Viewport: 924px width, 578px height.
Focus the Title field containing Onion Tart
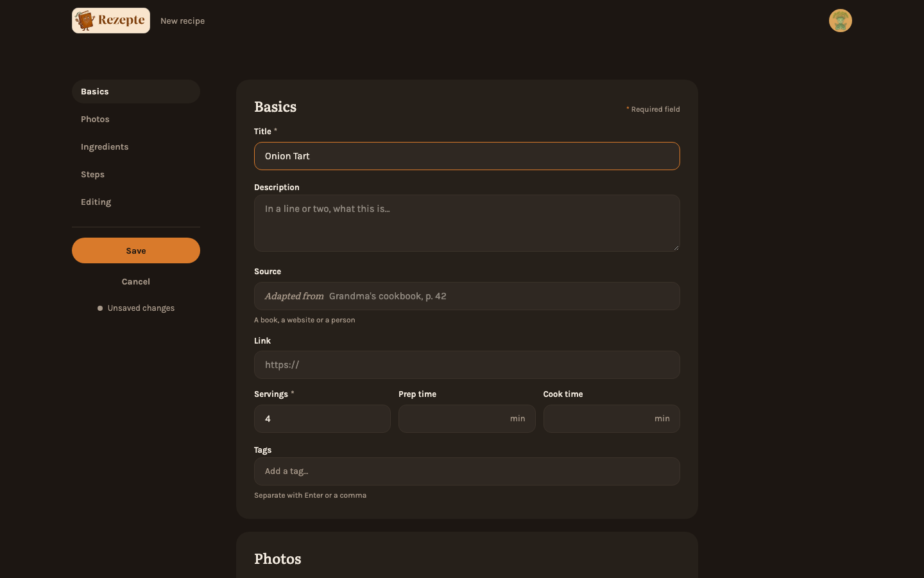(x=467, y=156)
